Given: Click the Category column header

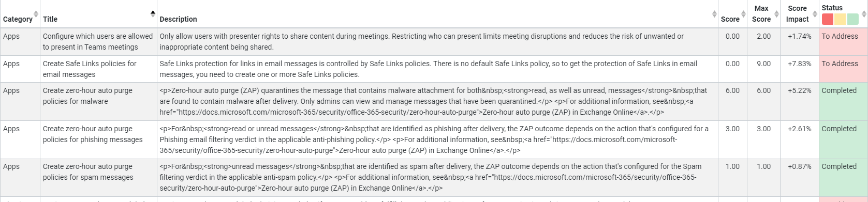Looking at the screenshot, I should pyautogui.click(x=18, y=19).
